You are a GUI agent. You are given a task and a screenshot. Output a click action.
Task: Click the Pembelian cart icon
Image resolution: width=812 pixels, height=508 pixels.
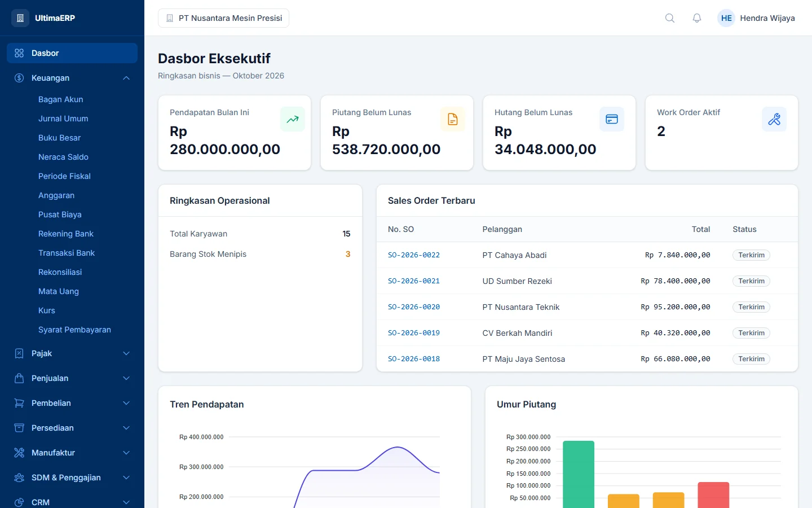[19, 403]
